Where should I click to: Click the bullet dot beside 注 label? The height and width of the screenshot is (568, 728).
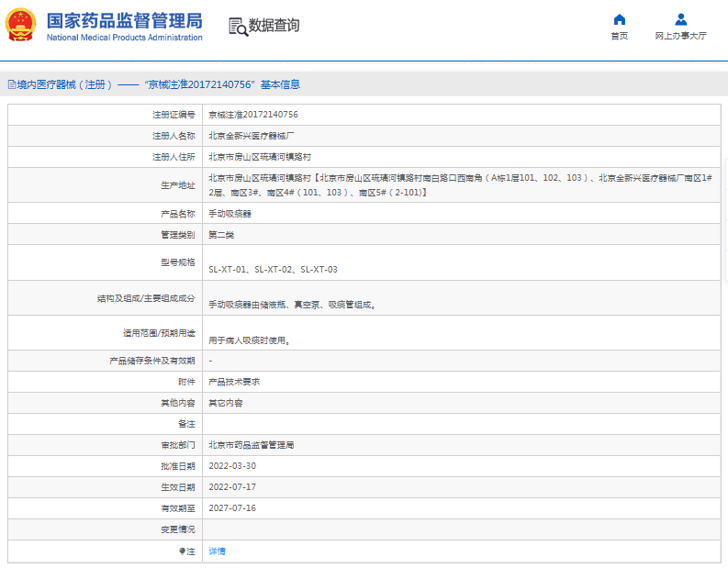click(x=182, y=551)
